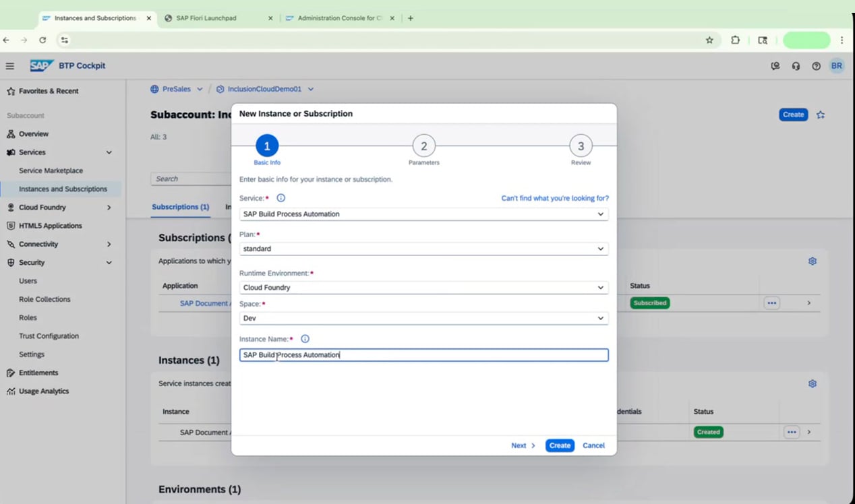Open actions menu for Created instance row

tap(792, 432)
